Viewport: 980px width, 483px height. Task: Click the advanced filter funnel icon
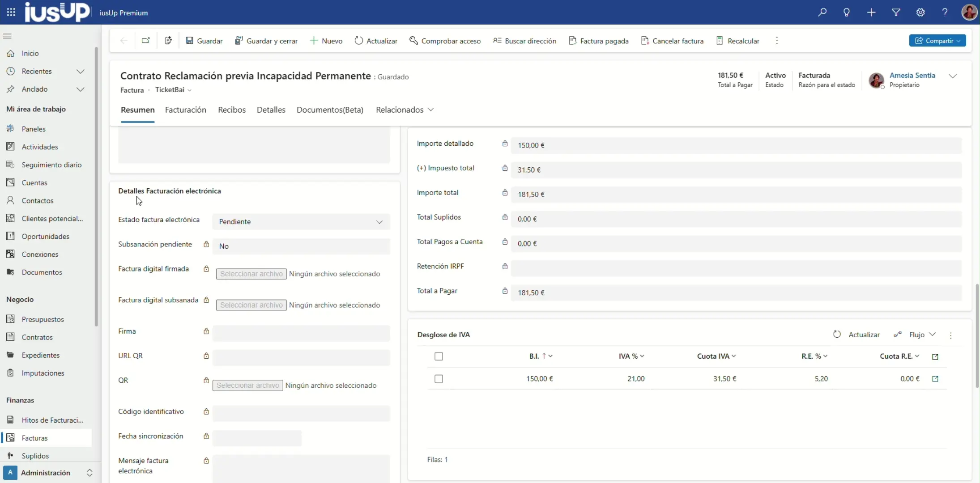(x=896, y=13)
